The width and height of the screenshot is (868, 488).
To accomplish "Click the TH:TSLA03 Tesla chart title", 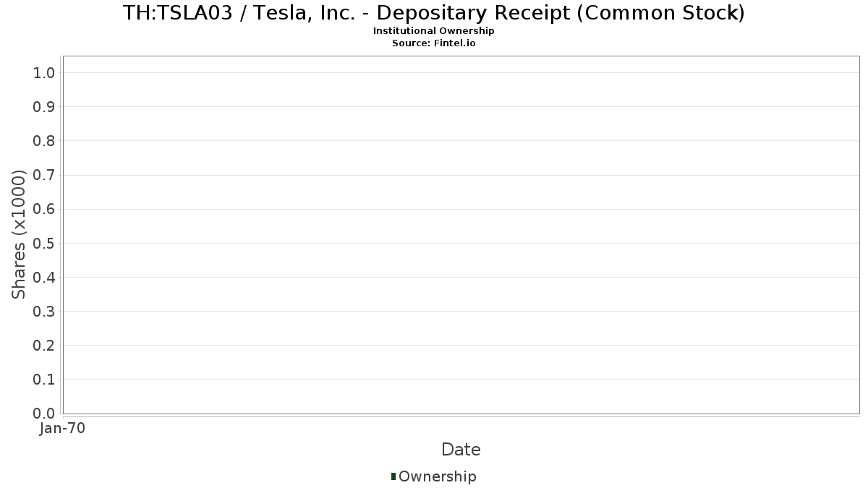I will pos(434,12).
